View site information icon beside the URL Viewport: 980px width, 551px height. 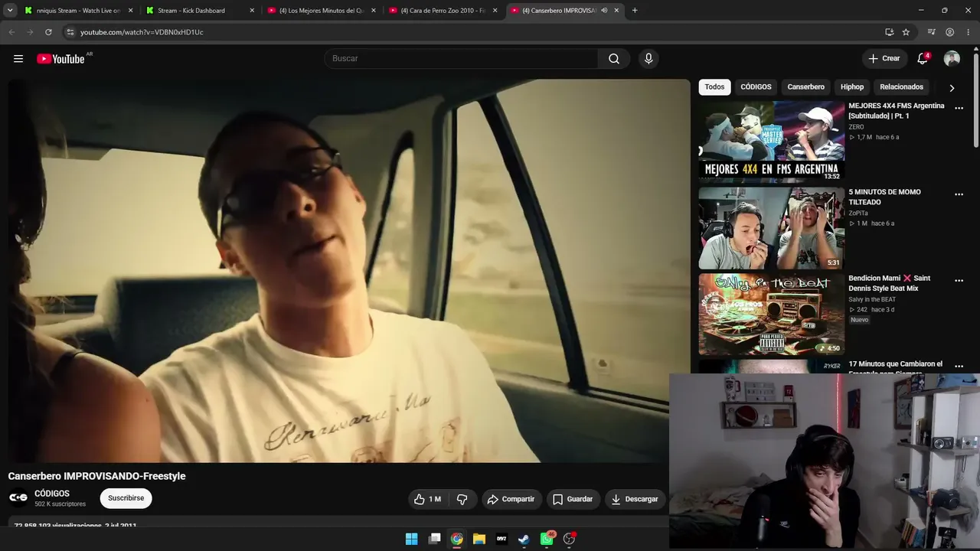click(70, 32)
